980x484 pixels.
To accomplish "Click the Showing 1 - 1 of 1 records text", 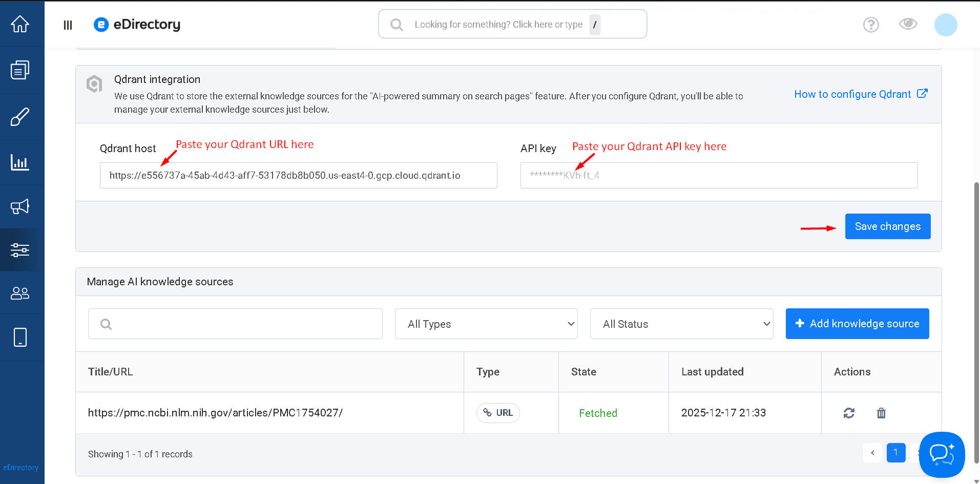I will (140, 454).
